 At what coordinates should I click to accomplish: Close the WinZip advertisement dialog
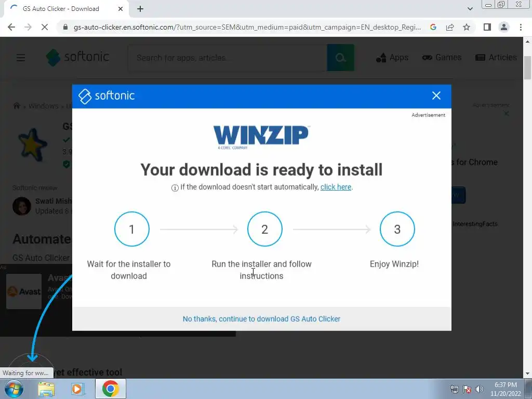436,96
